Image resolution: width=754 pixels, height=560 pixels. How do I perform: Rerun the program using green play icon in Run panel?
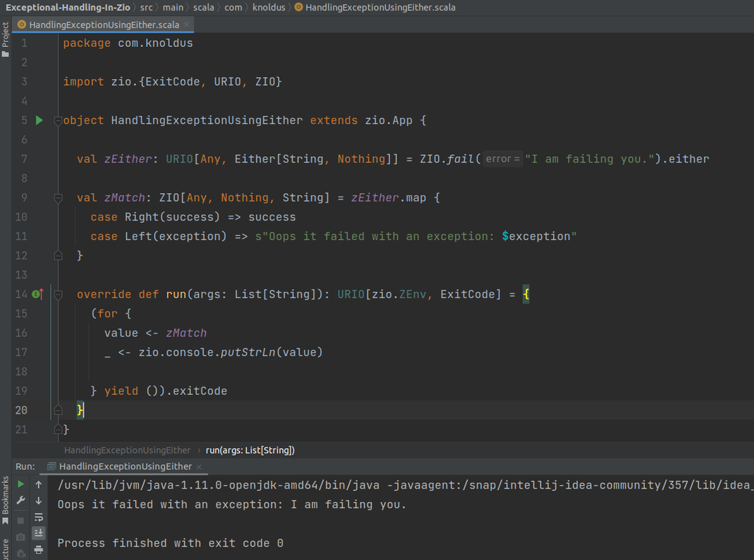coord(21,484)
